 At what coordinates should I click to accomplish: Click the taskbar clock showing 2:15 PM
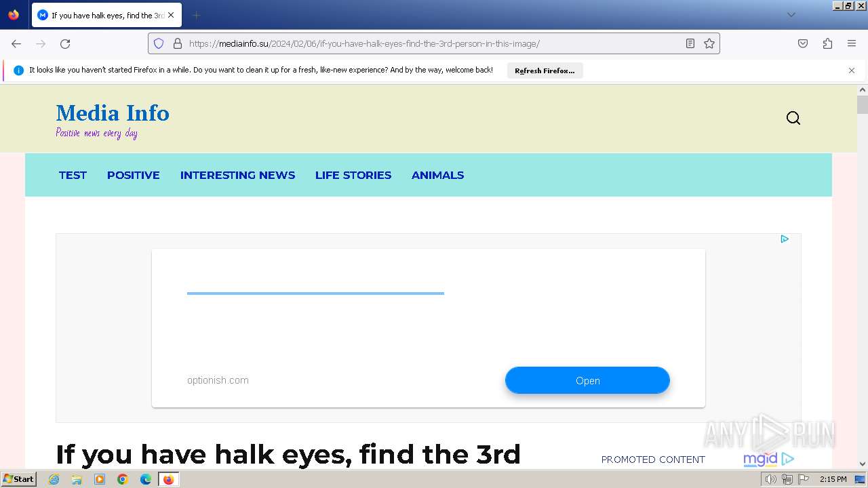pos(833,479)
